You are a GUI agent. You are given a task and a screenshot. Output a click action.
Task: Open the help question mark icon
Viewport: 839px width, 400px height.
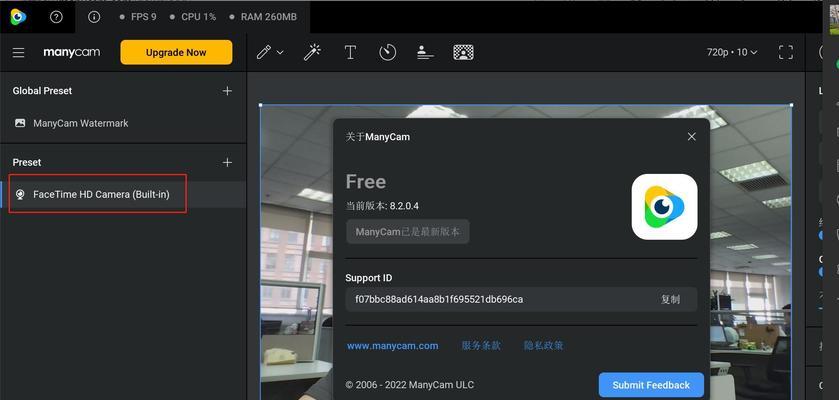click(56, 17)
